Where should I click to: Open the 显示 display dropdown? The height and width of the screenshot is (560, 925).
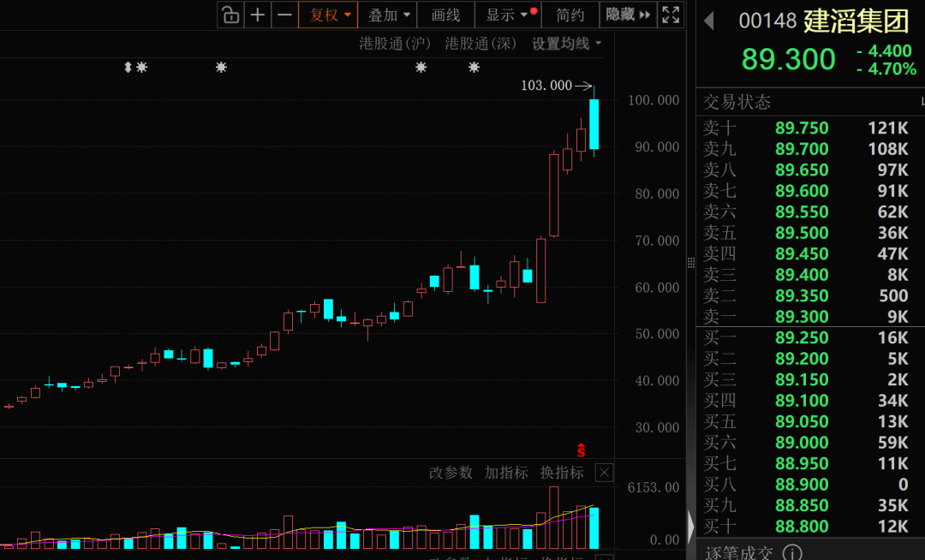coord(508,15)
